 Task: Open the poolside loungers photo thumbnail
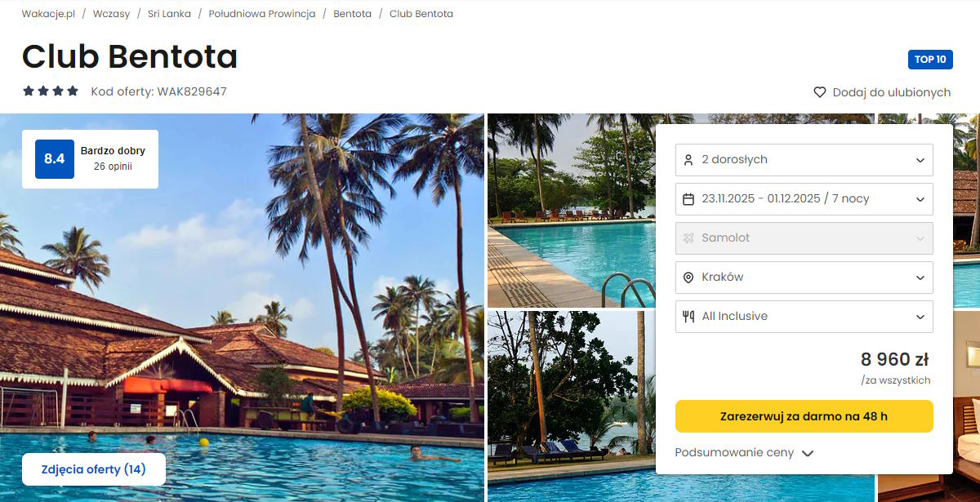571,406
